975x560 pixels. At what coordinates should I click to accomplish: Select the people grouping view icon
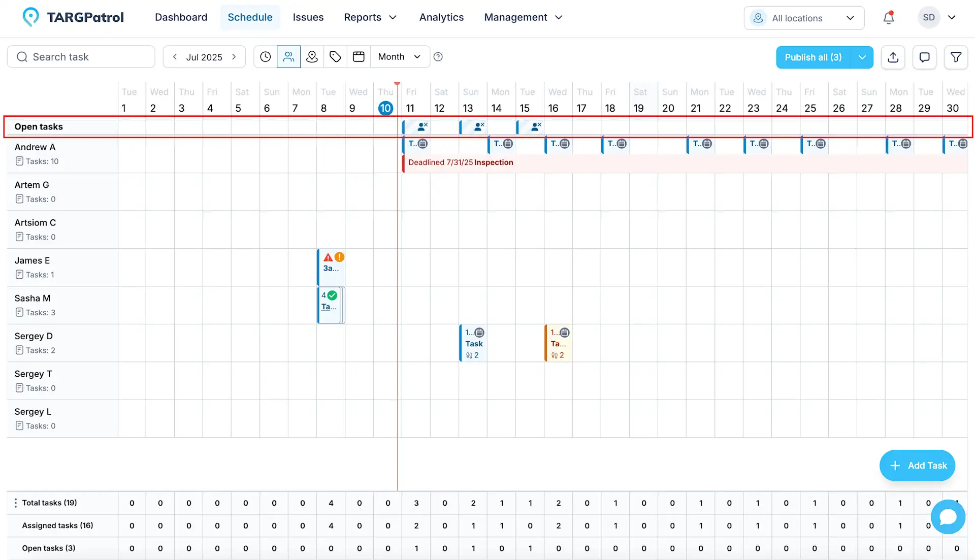point(288,57)
